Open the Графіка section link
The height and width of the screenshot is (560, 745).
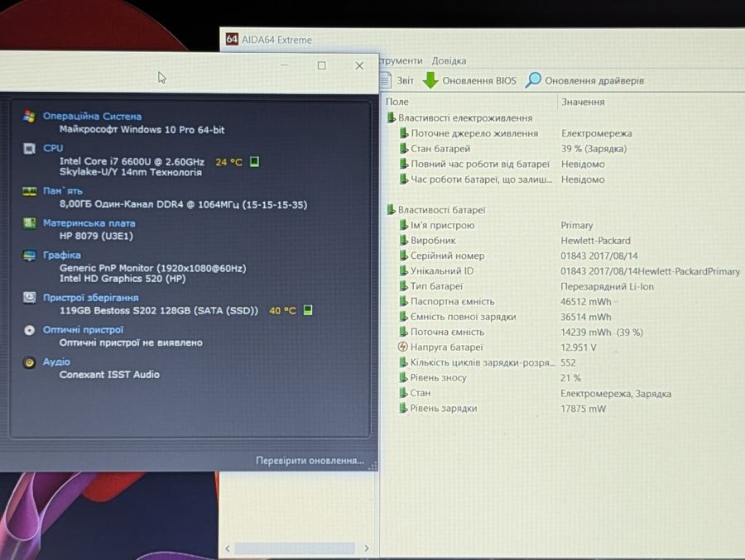(62, 255)
